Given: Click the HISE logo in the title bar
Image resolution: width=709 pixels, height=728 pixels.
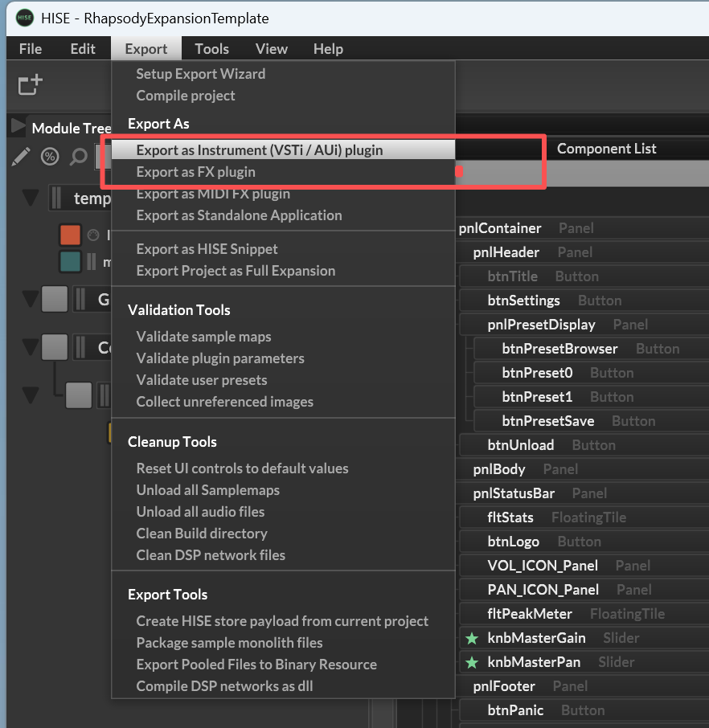Looking at the screenshot, I should tap(25, 18).
